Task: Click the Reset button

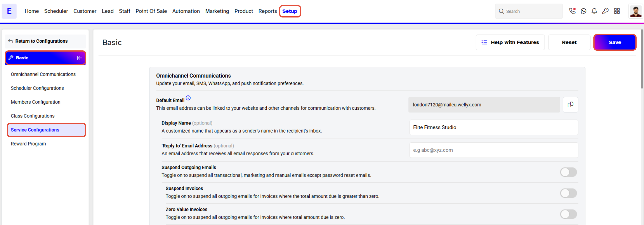Action: pos(569,42)
